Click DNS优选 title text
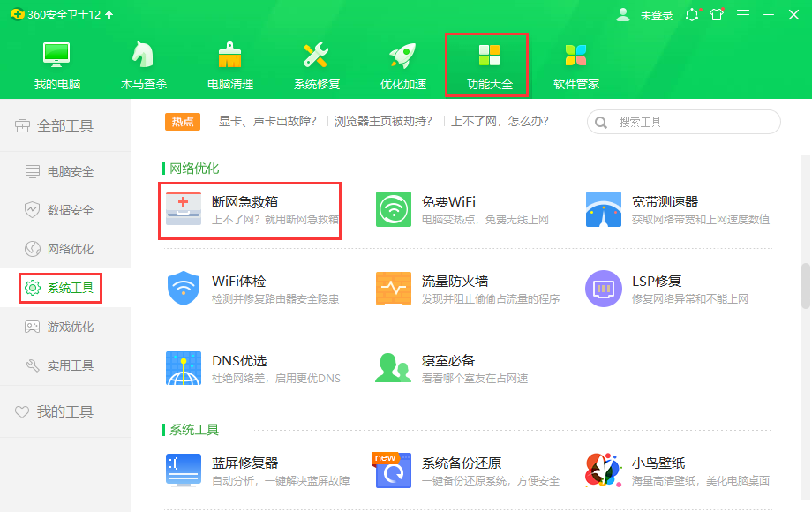812x512 pixels. [239, 360]
